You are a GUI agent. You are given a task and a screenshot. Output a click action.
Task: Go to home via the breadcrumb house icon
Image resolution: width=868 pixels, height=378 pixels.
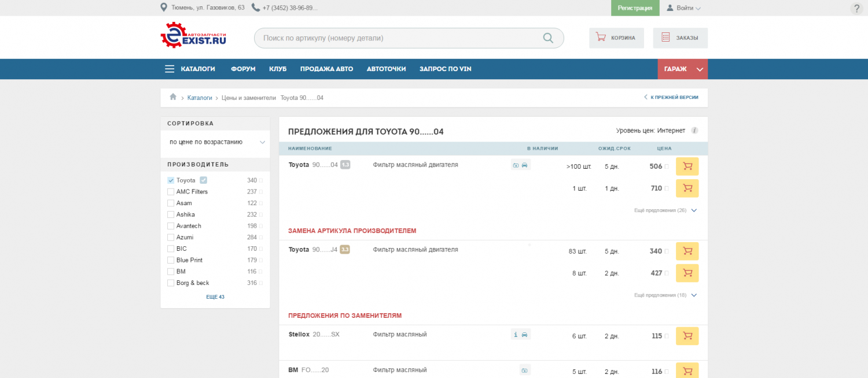point(173,97)
